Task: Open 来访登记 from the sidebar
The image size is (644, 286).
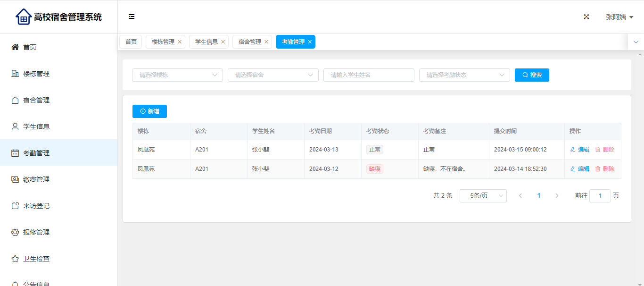Action: pos(36,206)
